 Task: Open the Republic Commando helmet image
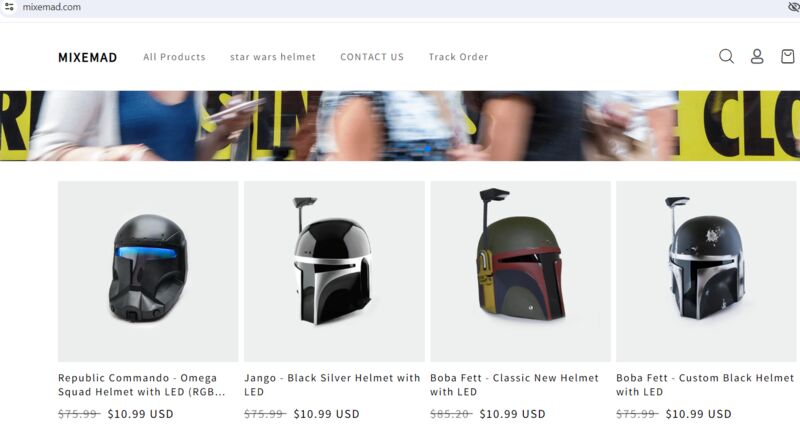point(148,271)
